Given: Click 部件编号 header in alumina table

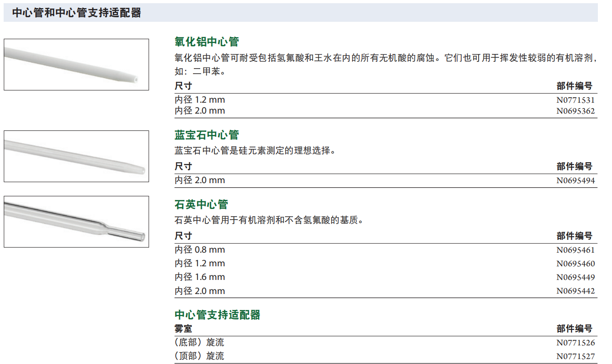Looking at the screenshot, I should coord(575,86).
